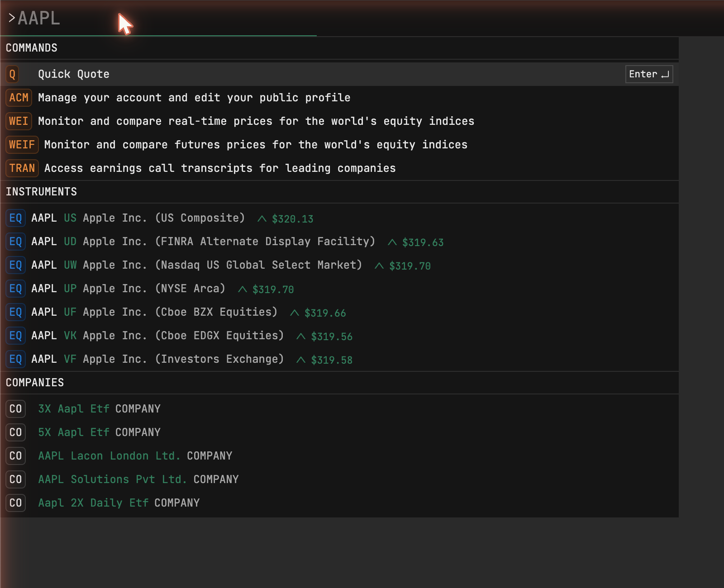Click the $319.58 price
724x588 pixels.
[x=332, y=360]
